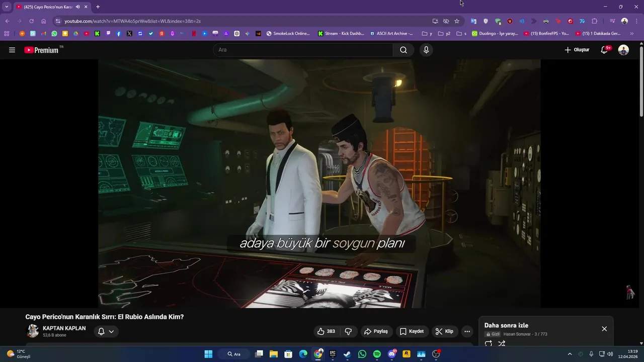Open YouTube notifications bell
Screen dimensions: 644x362
point(605,50)
